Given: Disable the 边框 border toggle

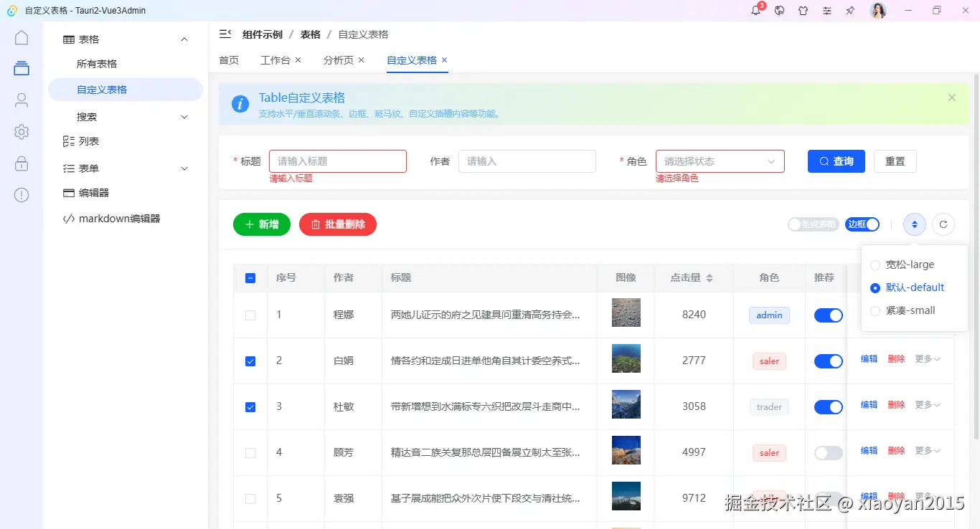Looking at the screenshot, I should [862, 224].
